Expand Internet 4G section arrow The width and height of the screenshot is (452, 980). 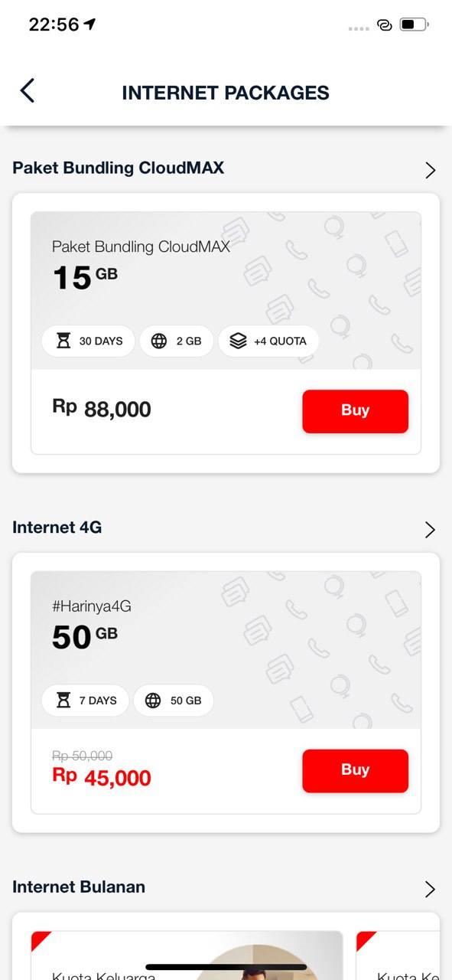click(430, 529)
